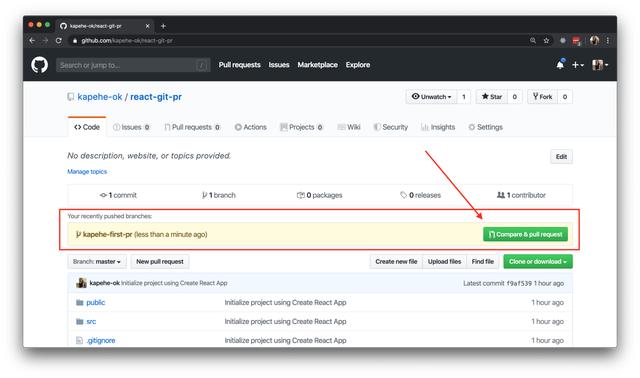Open commit message in the src row

point(285,322)
